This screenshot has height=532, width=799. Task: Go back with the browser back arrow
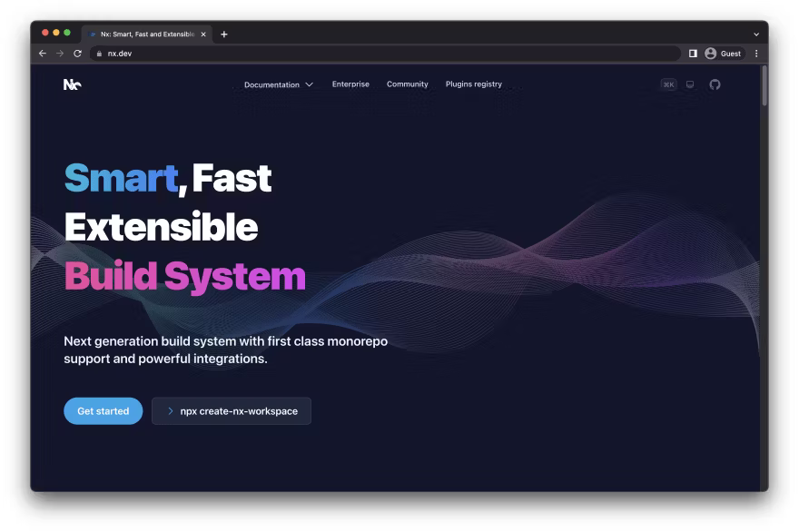point(43,54)
